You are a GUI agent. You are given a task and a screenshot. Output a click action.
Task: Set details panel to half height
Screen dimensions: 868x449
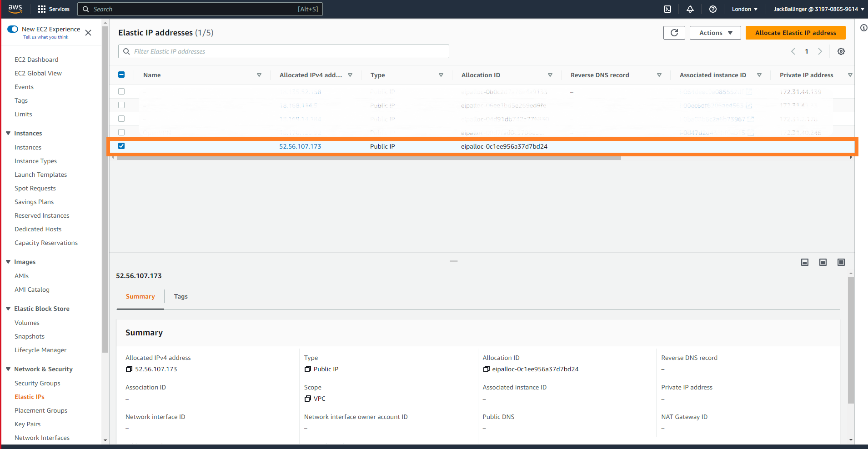[x=823, y=262]
